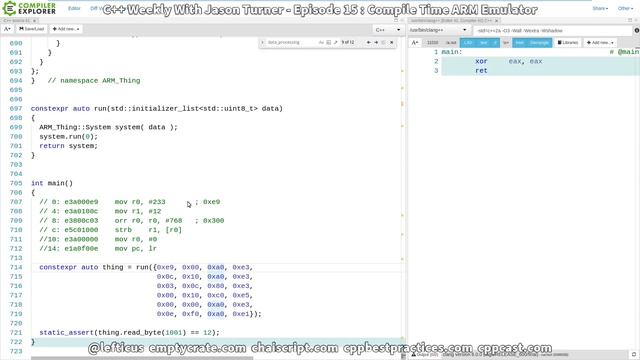Toggle find in selection
This screenshot has width=640, height=360.
384,42
